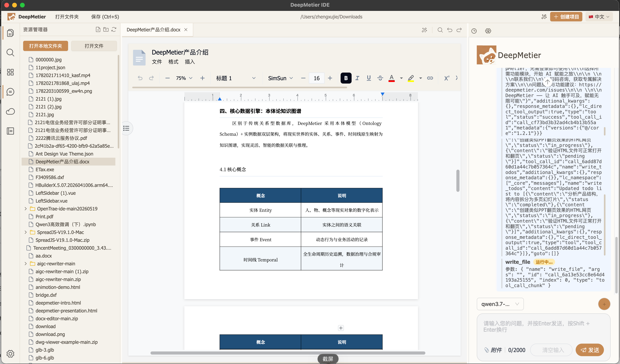Zoom out the document with minus icon
This screenshot has height=364, width=620.
168,78
